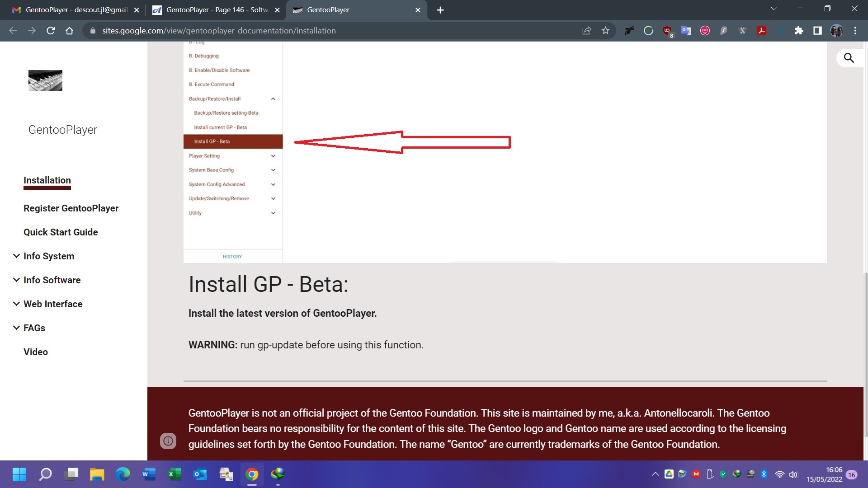The image size is (868, 488).
Task: Click the browser reload button
Action: point(51,31)
